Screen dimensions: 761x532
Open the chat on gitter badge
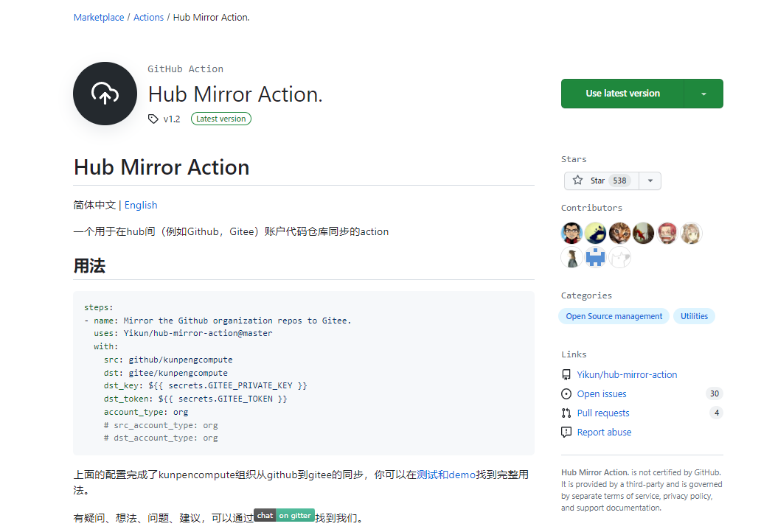(284, 516)
